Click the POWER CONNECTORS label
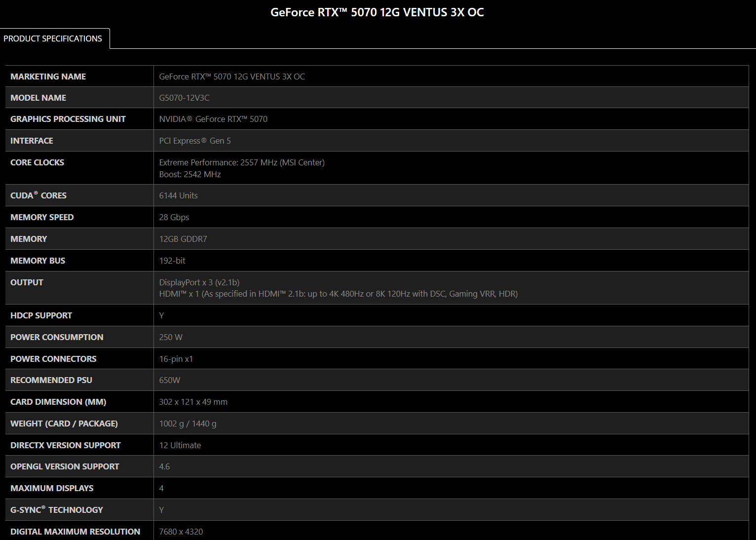Viewport: 756px width, 540px height. click(x=53, y=359)
